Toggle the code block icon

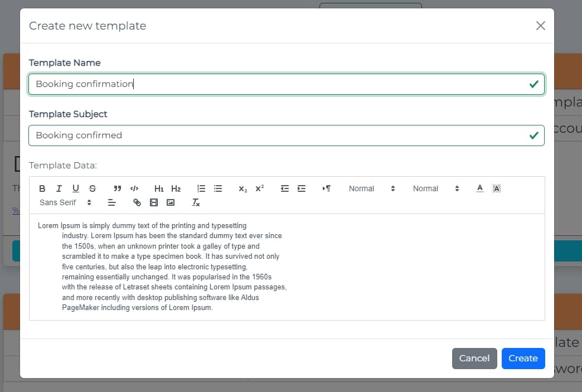click(x=134, y=188)
